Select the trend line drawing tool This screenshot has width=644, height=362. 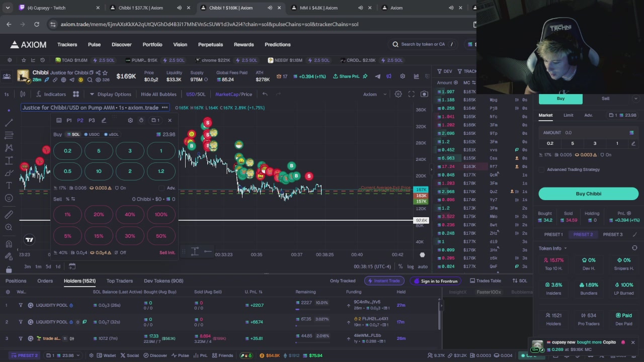(9, 123)
